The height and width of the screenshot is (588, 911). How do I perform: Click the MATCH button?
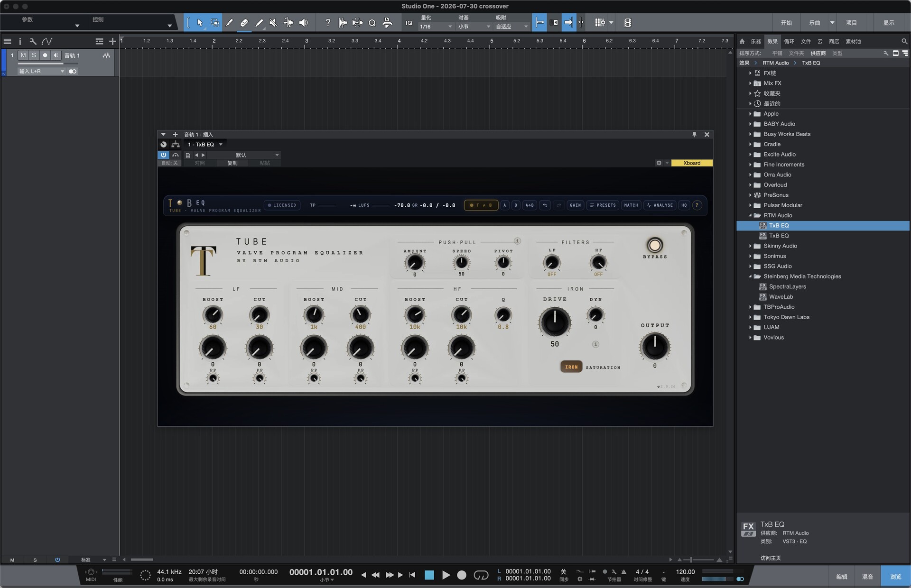[631, 205]
